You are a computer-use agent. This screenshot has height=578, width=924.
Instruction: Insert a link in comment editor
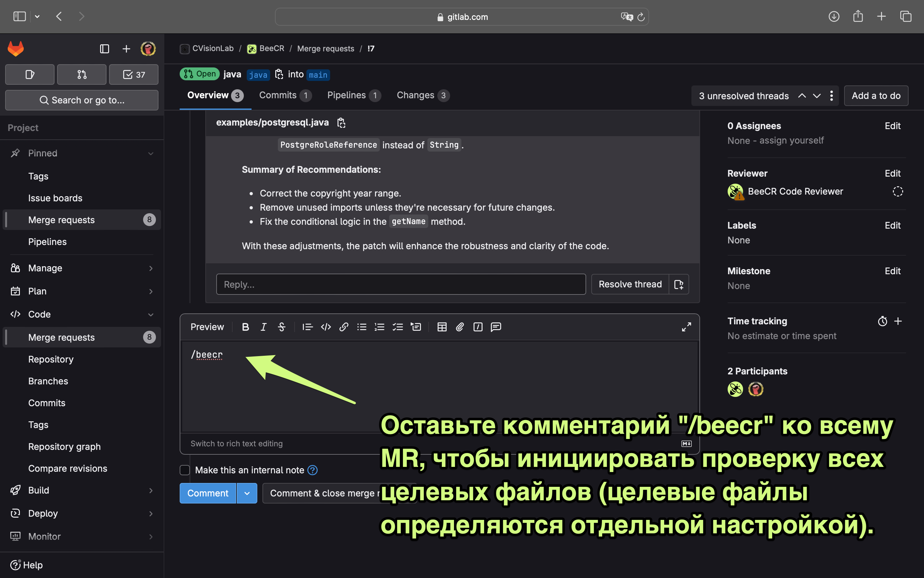[344, 327]
